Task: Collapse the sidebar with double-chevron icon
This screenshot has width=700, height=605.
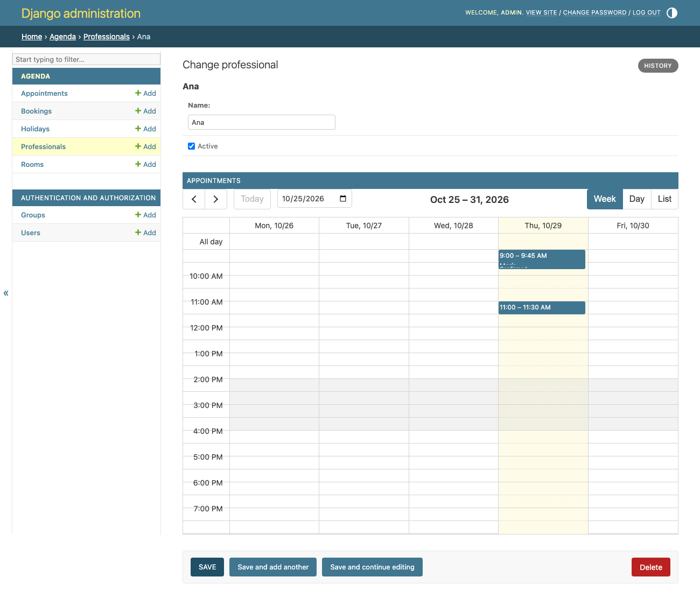Action: coord(6,293)
